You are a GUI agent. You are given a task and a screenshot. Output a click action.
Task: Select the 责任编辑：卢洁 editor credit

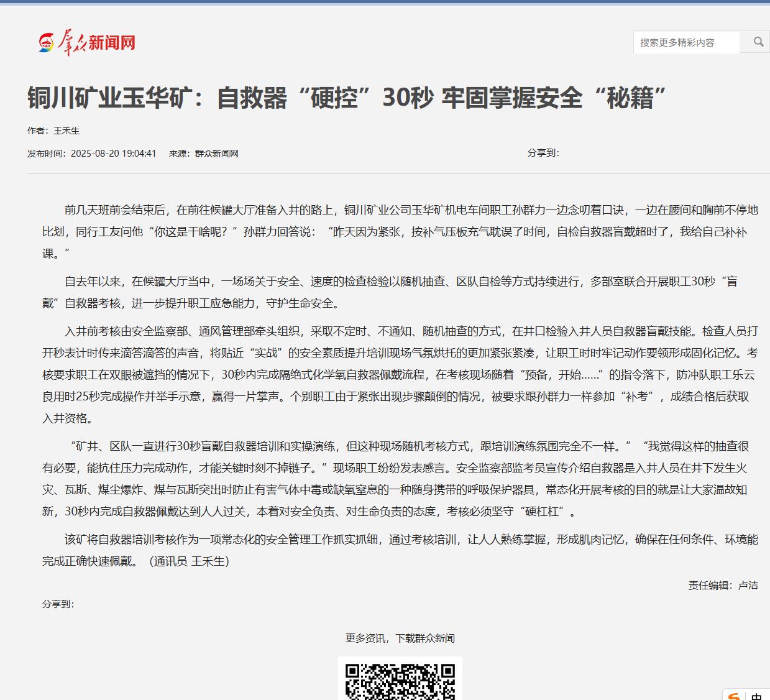point(723,585)
